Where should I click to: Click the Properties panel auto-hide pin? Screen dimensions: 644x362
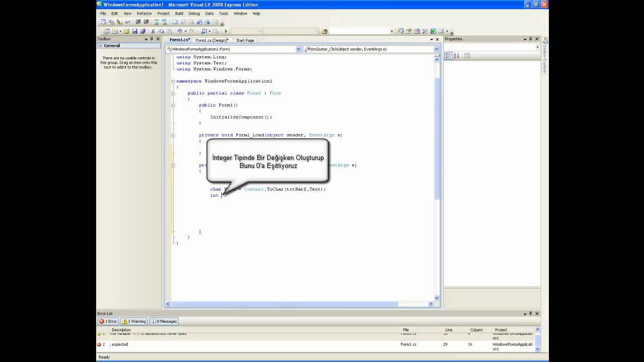531,39
